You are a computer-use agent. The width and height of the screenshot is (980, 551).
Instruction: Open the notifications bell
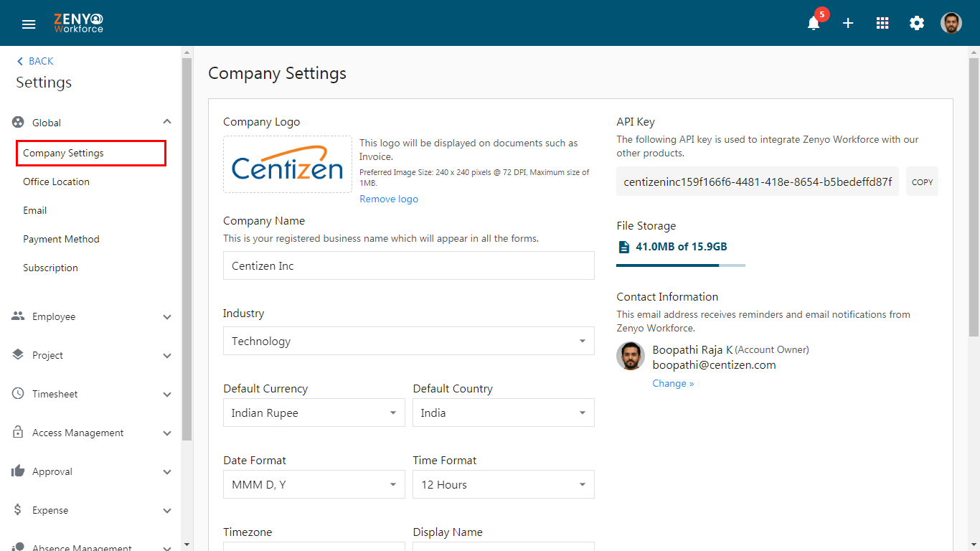pyautogui.click(x=814, y=24)
